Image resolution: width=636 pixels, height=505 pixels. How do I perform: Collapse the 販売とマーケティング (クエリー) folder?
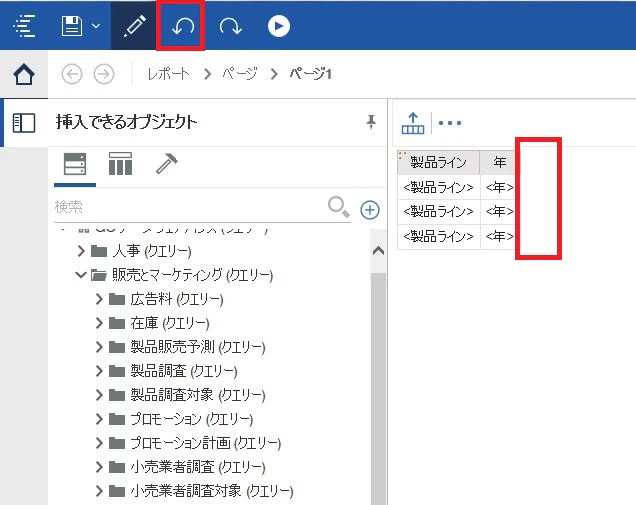point(81,275)
